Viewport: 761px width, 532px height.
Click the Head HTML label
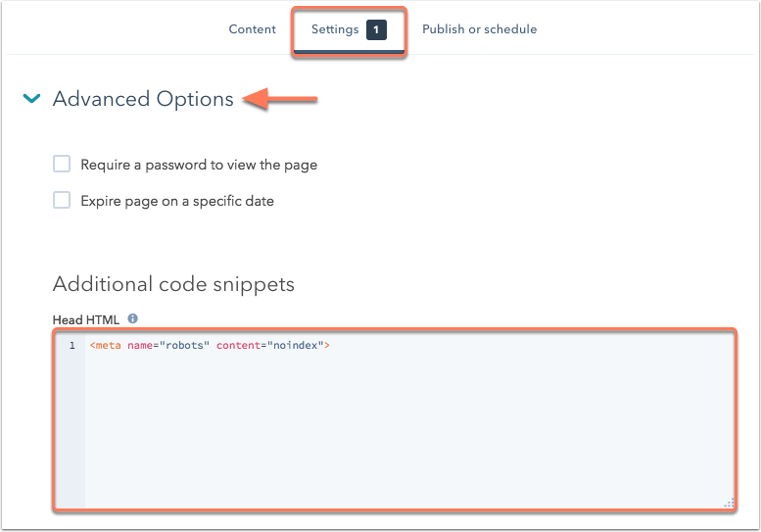point(86,319)
